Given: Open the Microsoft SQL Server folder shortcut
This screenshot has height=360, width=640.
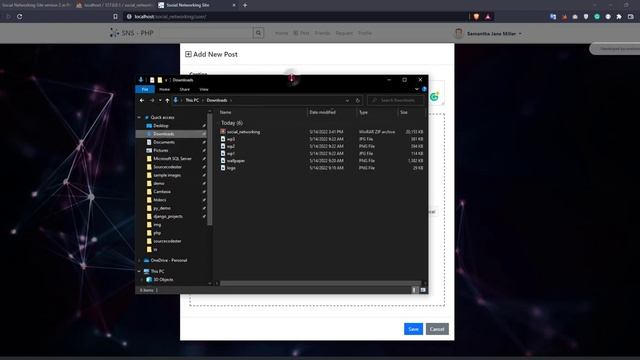Looking at the screenshot, I should point(172,159).
